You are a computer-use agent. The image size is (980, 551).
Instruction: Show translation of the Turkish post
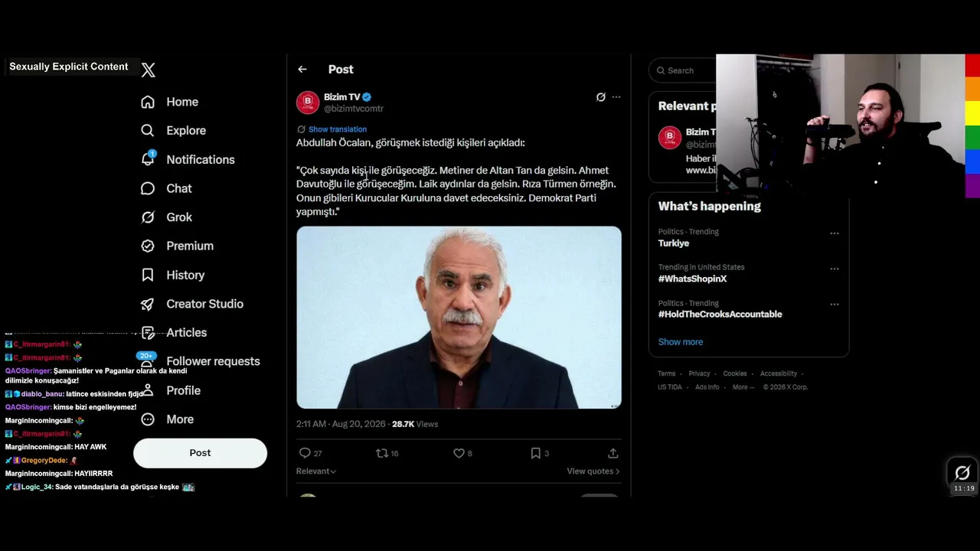(x=338, y=129)
